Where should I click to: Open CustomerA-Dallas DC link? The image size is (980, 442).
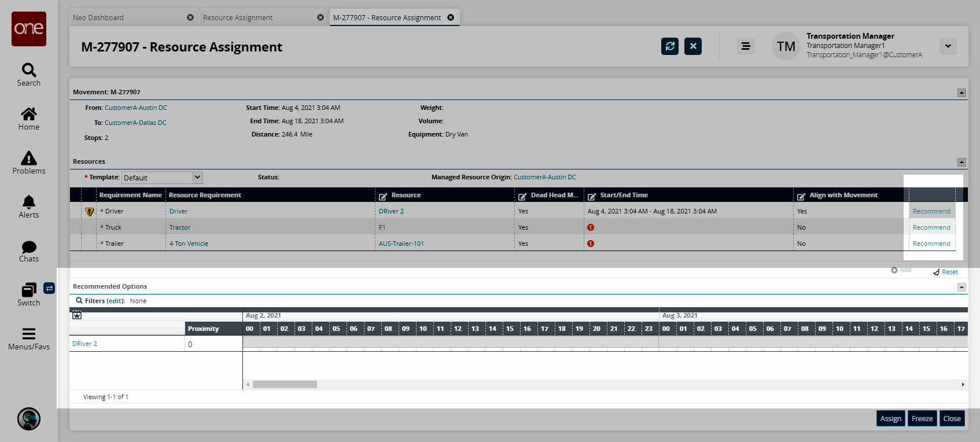point(135,123)
